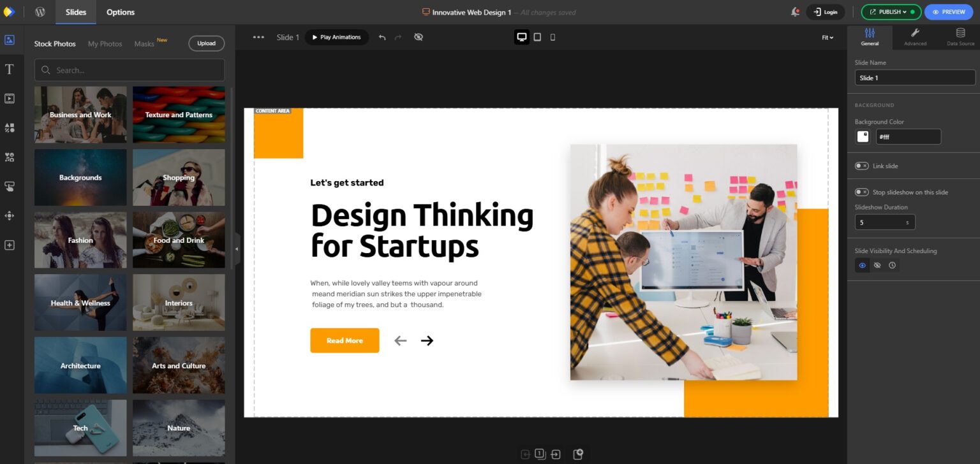Open the Text tool in left sidebar
Screen dimensions: 980x464
tap(10, 69)
